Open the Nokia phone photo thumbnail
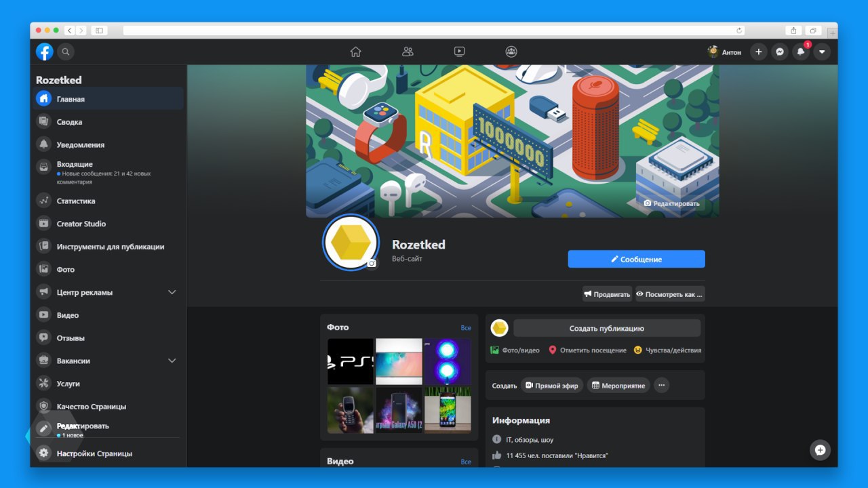 [351, 410]
